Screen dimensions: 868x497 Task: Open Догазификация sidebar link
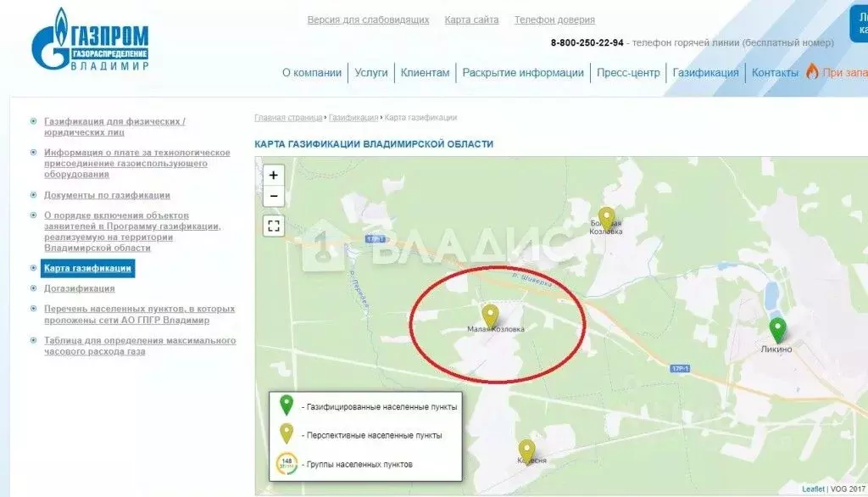[x=79, y=288]
